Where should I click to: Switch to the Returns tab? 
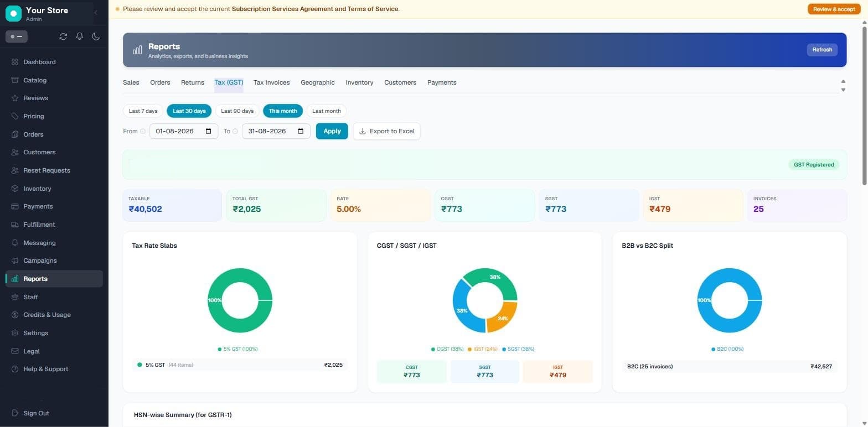(x=193, y=82)
